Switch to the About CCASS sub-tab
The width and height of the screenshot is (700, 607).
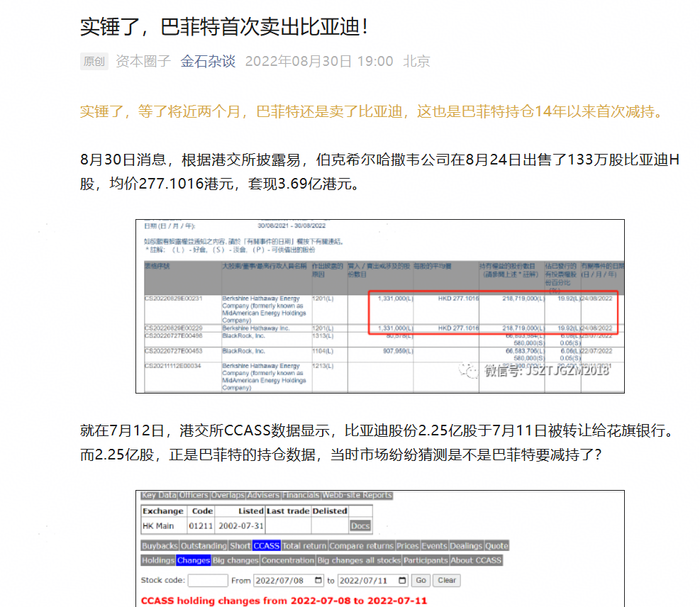click(476, 560)
